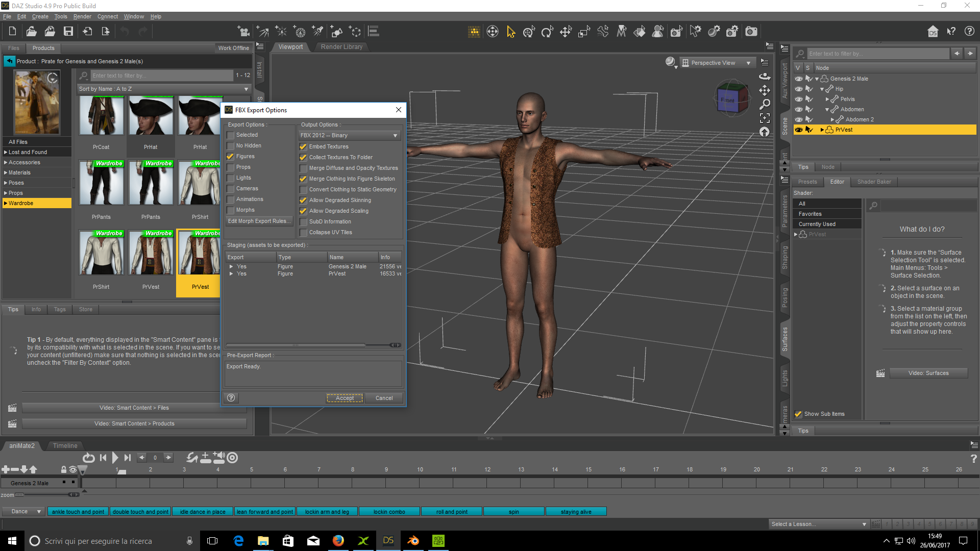Screen dimensions: 980x551
Task: Uncheck Embed Textures option
Action: (303, 147)
